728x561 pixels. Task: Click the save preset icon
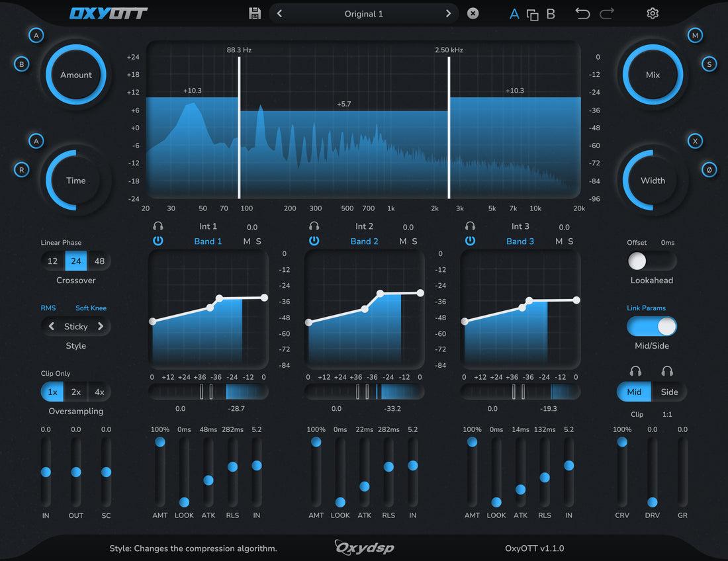pos(255,13)
